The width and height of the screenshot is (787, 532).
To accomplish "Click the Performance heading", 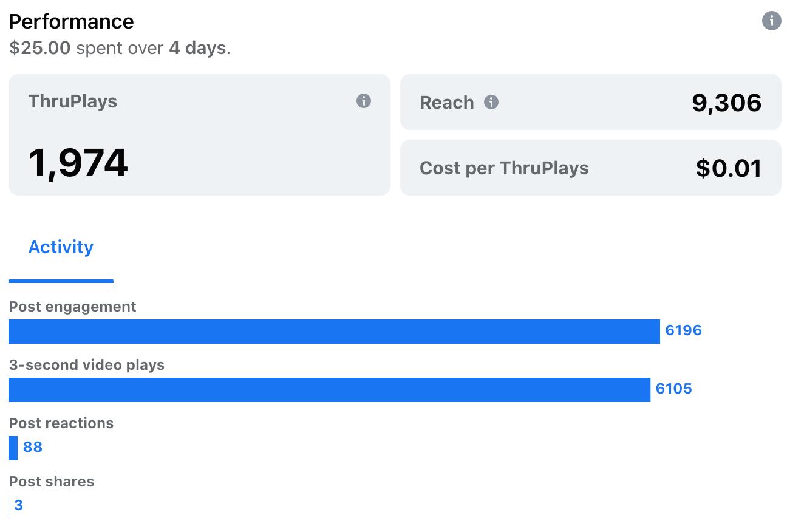I will (71, 21).
